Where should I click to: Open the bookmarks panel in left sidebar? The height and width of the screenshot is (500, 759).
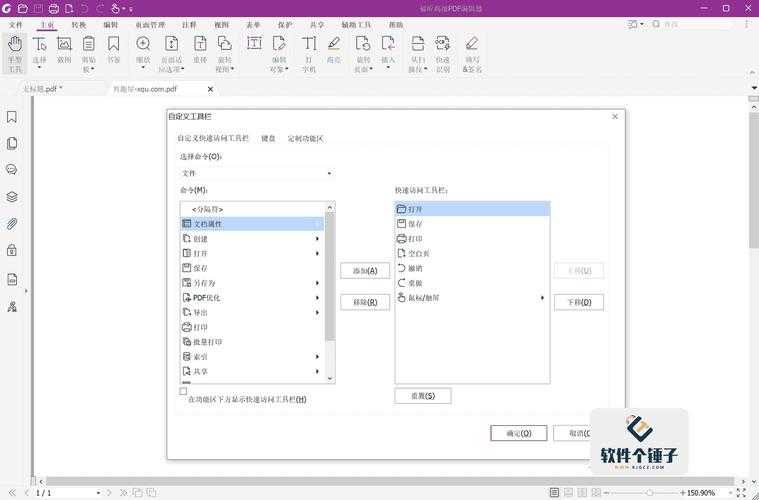click(x=12, y=117)
